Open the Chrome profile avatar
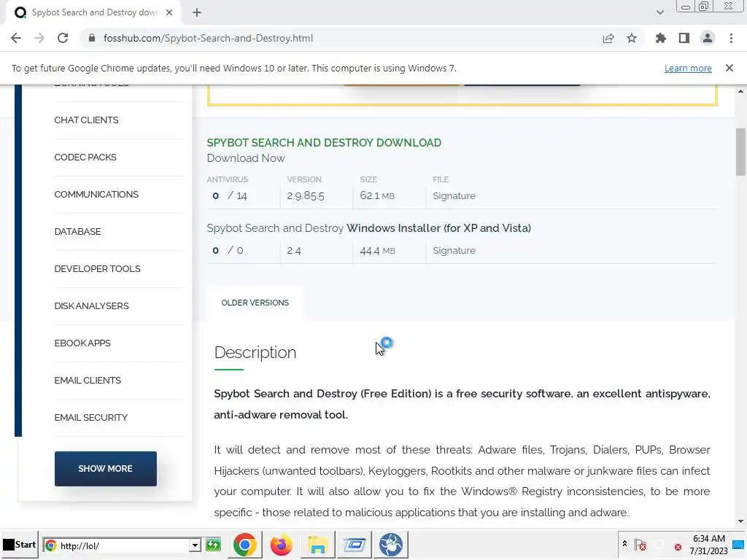 point(708,38)
